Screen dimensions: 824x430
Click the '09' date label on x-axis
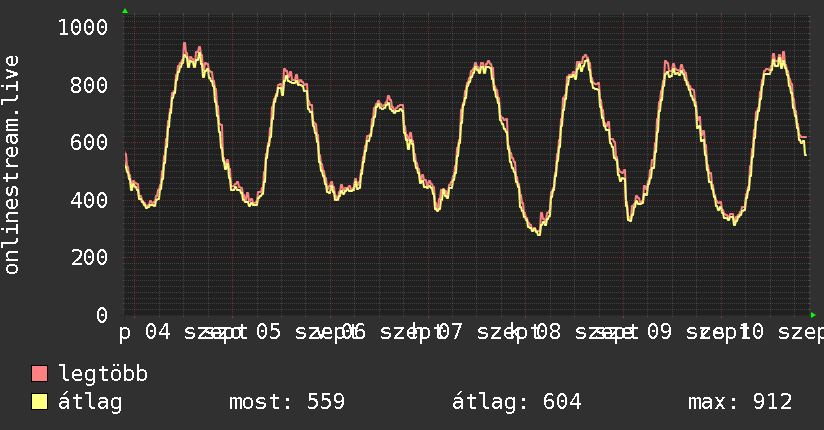659,332
